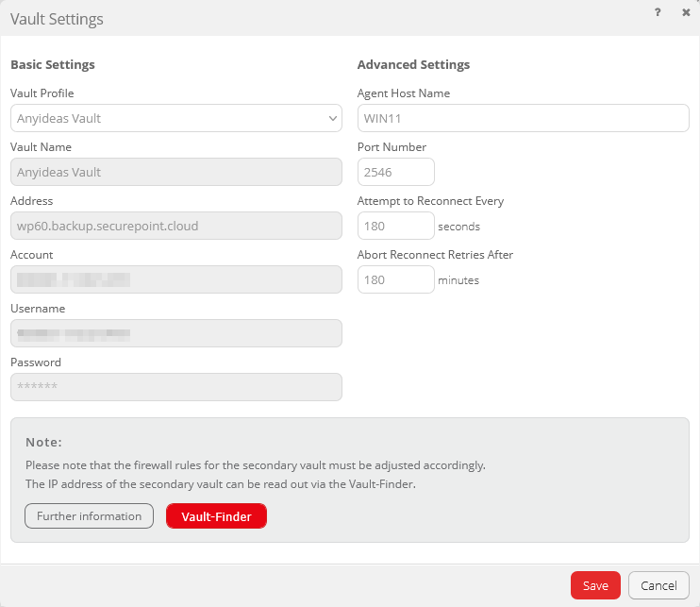Click the help question mark icon
Image resolution: width=700 pixels, height=607 pixels.
[x=658, y=13]
